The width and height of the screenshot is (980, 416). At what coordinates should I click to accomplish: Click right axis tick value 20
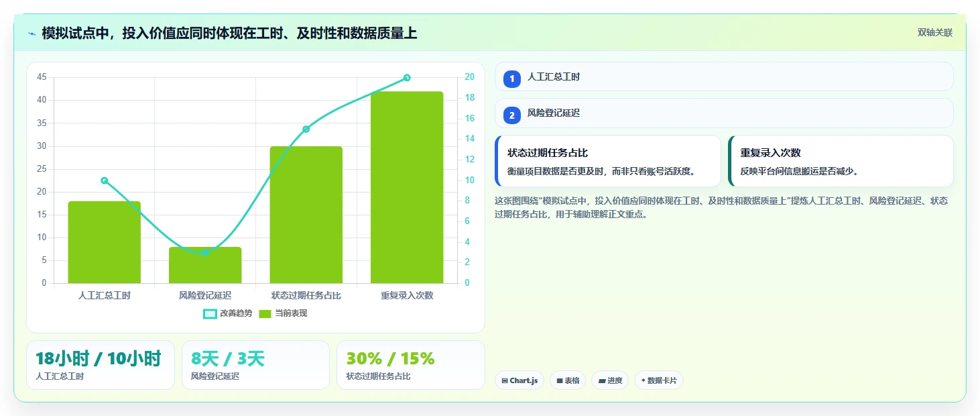(x=469, y=77)
